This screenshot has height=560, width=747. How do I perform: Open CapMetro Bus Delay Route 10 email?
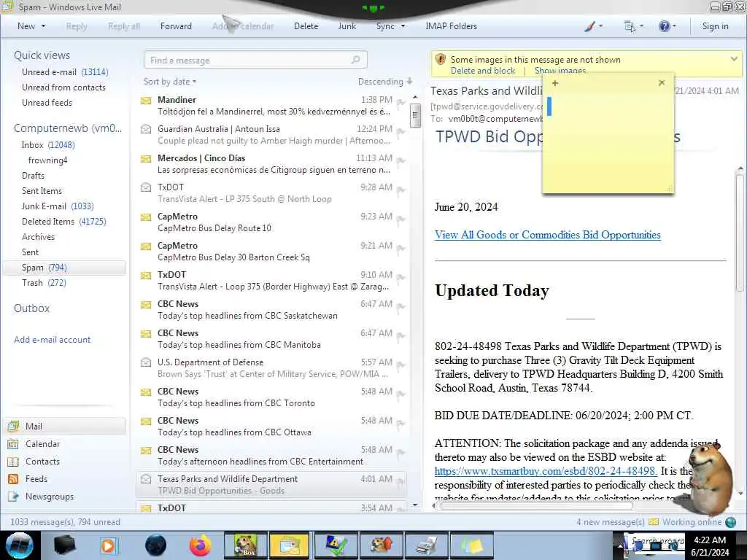[272, 222]
